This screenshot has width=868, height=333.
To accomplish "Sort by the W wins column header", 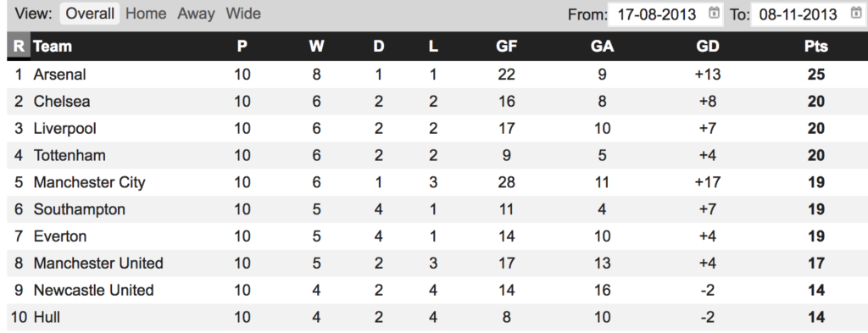I will tap(316, 47).
